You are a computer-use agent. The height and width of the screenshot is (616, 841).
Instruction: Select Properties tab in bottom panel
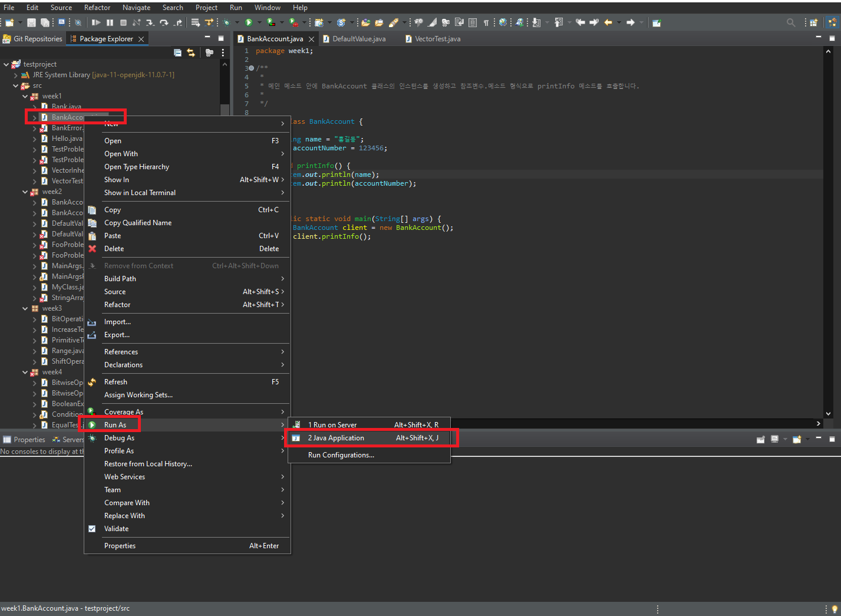point(24,440)
